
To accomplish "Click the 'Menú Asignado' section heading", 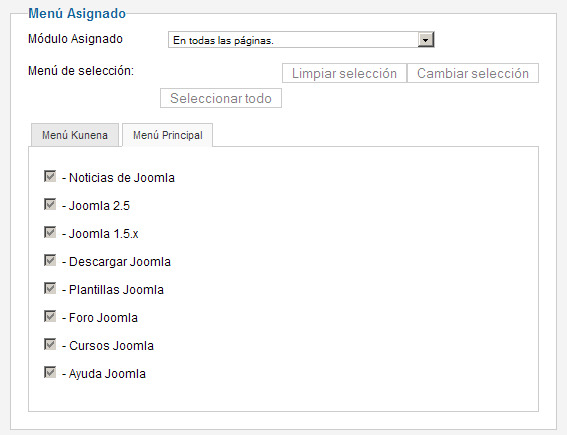I will (77, 13).
